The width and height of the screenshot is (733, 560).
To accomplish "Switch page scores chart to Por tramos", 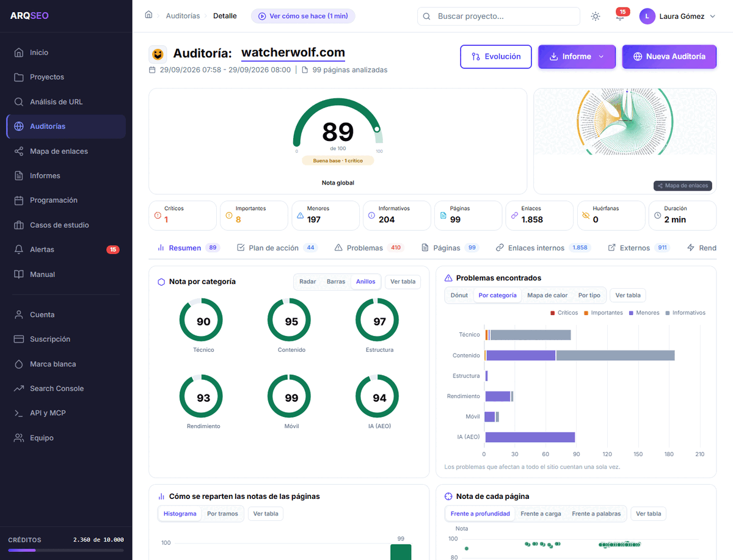I will 222,514.
